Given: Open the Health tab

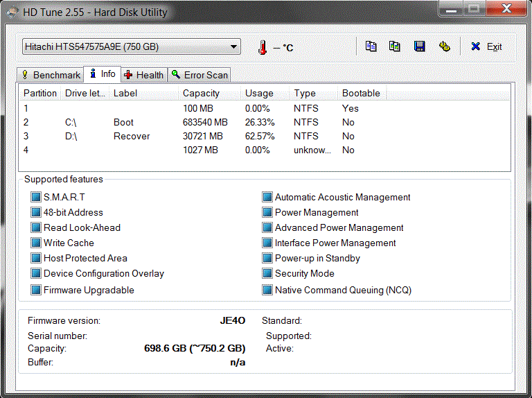Looking at the screenshot, I should 144,75.
